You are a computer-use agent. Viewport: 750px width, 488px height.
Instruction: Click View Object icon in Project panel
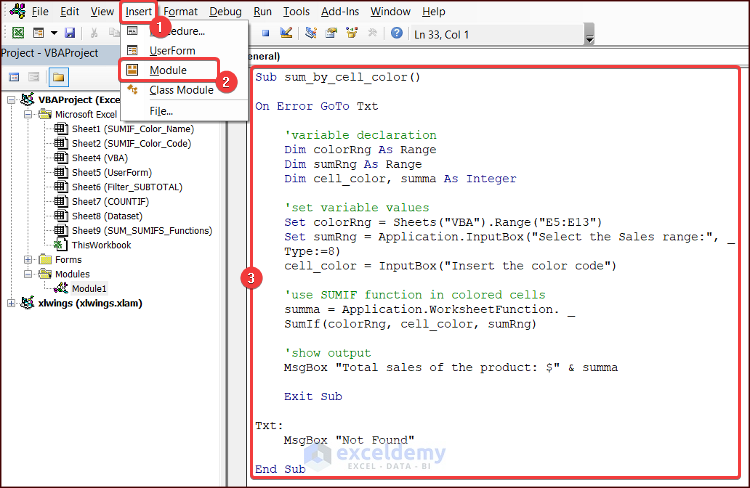[34, 77]
